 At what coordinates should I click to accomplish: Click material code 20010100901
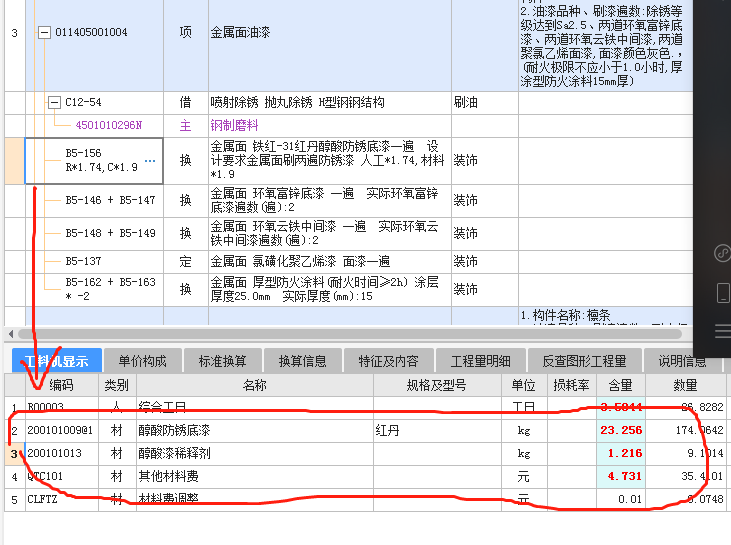(60, 430)
